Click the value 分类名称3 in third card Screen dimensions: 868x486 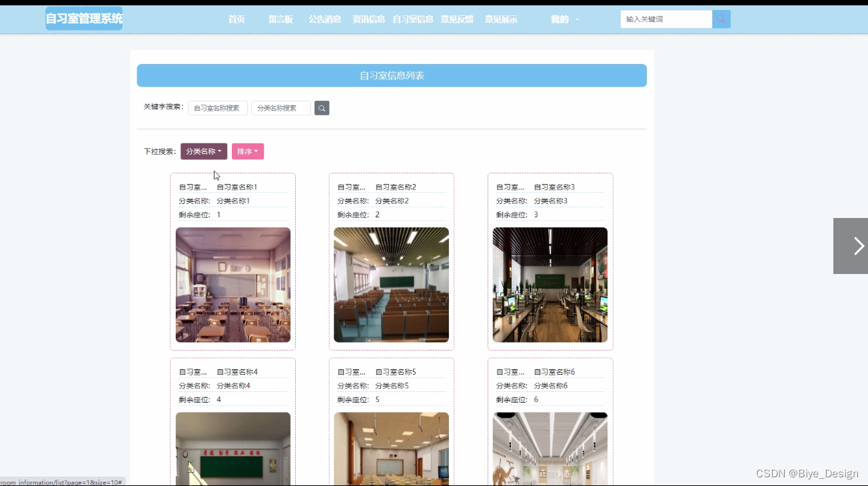coord(551,201)
